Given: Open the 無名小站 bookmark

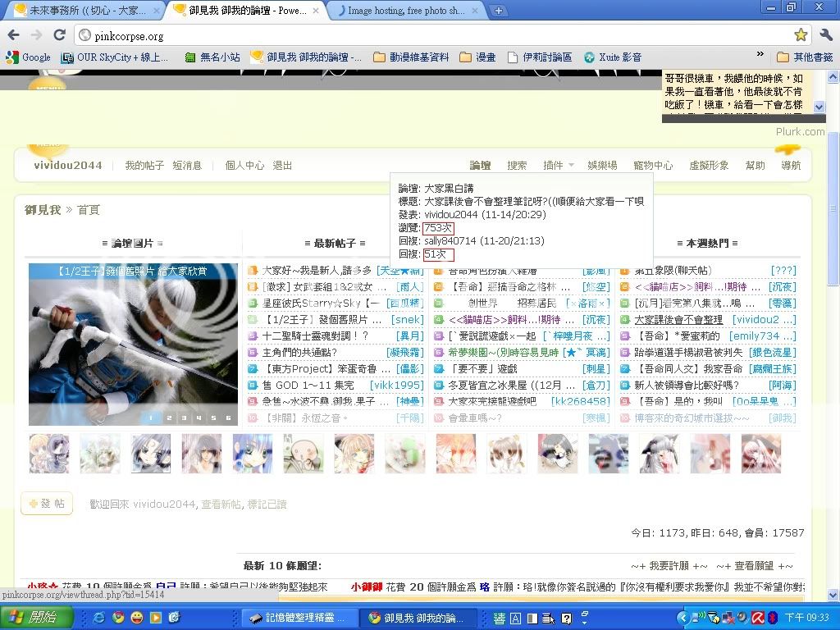Looking at the screenshot, I should (x=212, y=57).
